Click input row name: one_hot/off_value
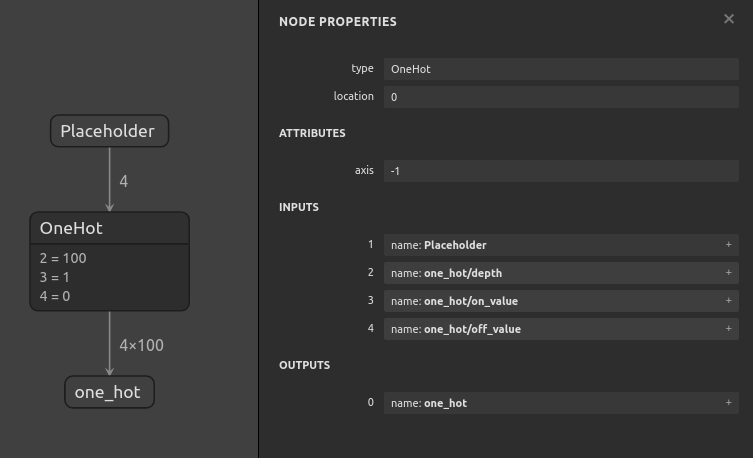Image resolution: width=753 pixels, height=458 pixels. [x=561, y=329]
